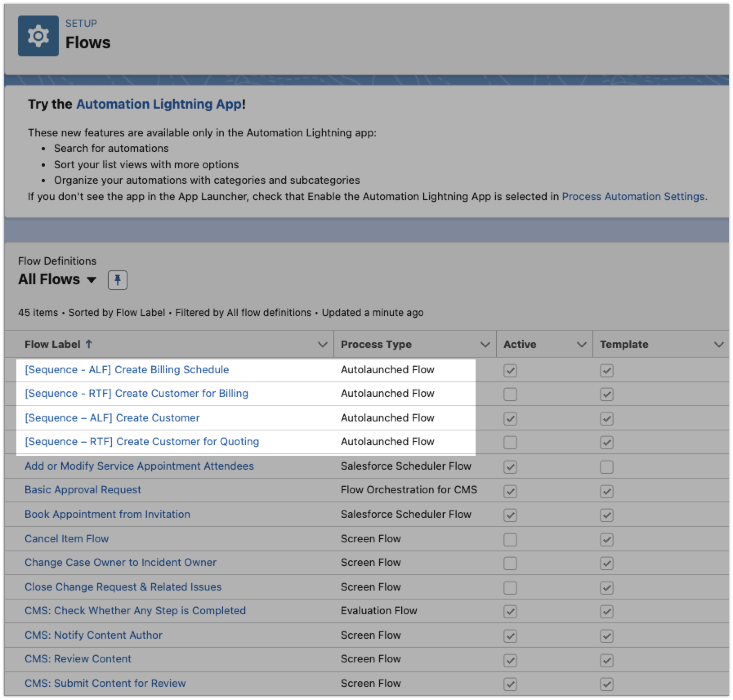Open Add or Modify Service Appointment Attendees
Image resolution: width=733 pixels, height=700 pixels.
click(x=139, y=466)
